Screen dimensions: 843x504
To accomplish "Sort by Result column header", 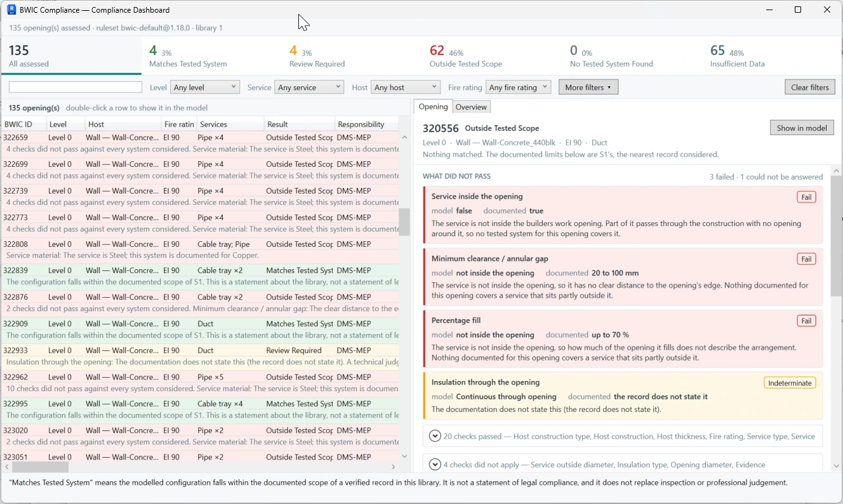I will [x=300, y=124].
